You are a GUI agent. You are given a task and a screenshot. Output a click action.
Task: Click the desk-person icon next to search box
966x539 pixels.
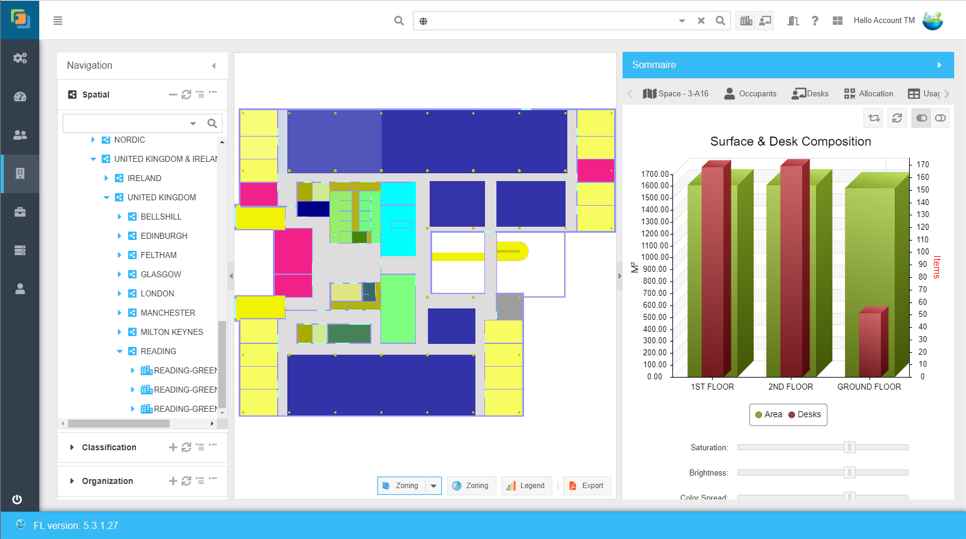click(765, 20)
